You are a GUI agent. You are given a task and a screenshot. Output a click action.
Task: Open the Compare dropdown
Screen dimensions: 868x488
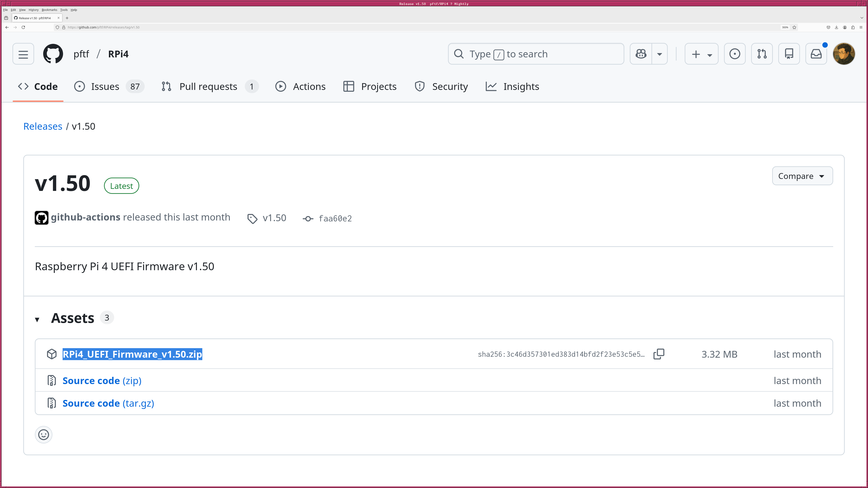click(x=802, y=176)
